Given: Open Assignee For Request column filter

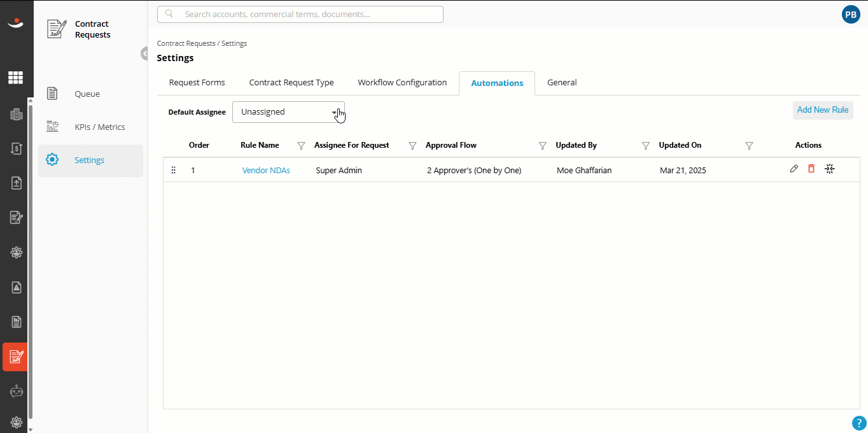Looking at the screenshot, I should (412, 146).
